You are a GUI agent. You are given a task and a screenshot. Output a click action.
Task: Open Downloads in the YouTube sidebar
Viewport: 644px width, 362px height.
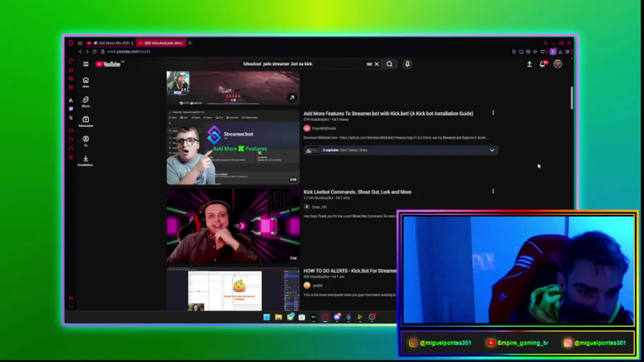[x=86, y=160]
